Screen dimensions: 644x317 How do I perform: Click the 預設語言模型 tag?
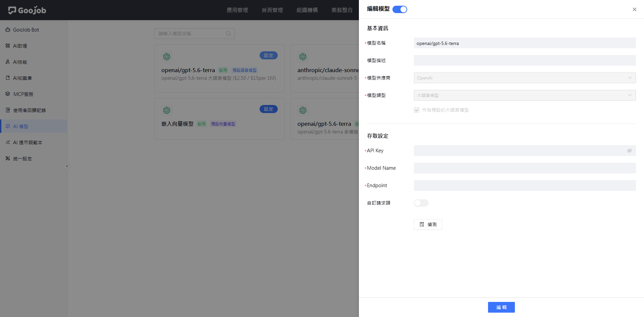[245, 70]
